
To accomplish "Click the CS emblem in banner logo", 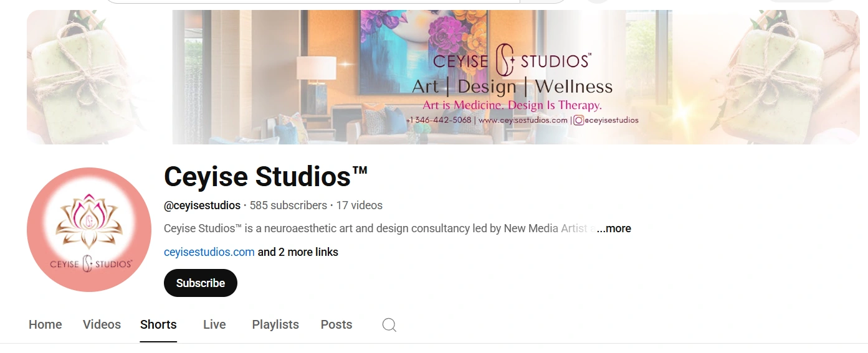I will 505,61.
